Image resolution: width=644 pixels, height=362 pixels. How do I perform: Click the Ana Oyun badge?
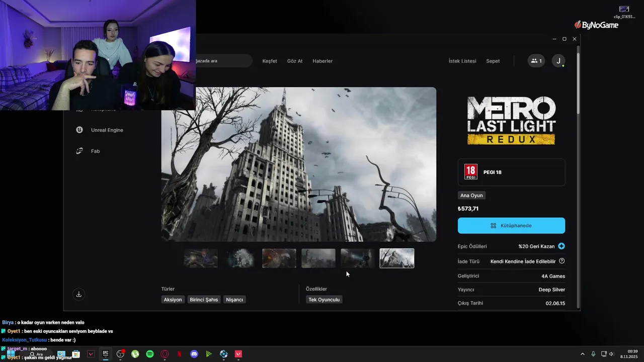[471, 195]
